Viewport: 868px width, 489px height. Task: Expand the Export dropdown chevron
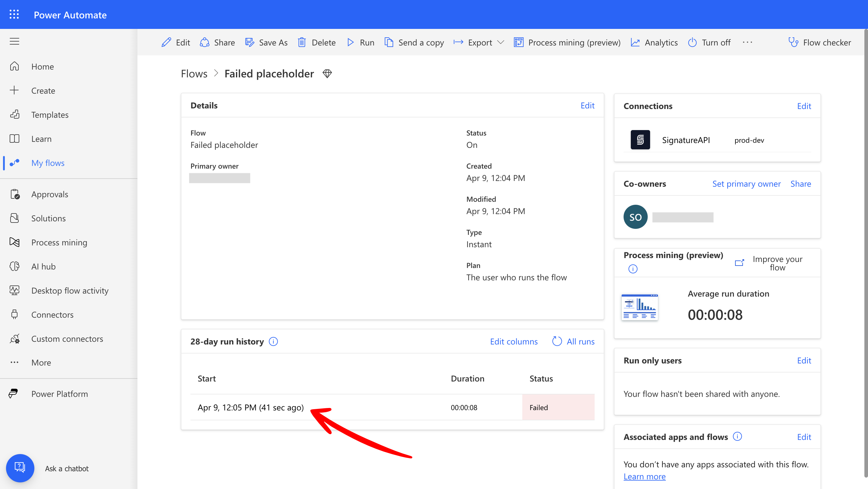click(501, 42)
